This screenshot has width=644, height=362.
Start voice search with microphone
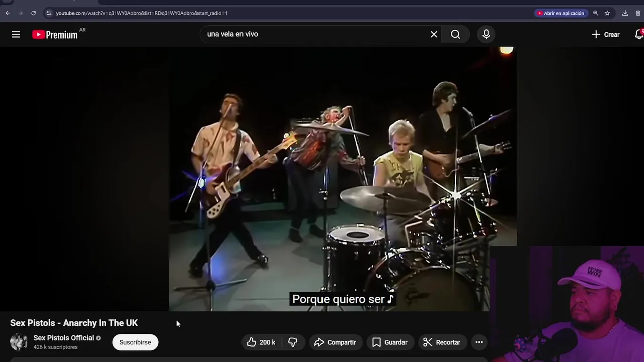(486, 34)
